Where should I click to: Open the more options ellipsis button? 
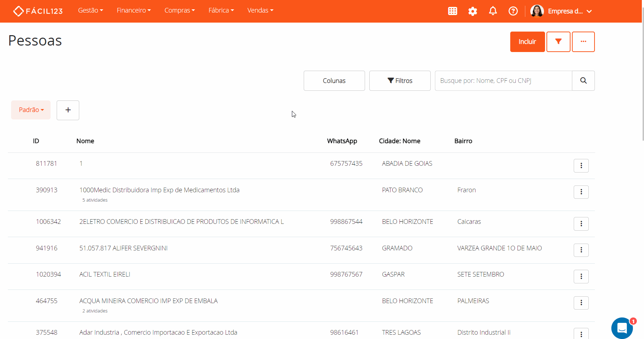(x=583, y=42)
